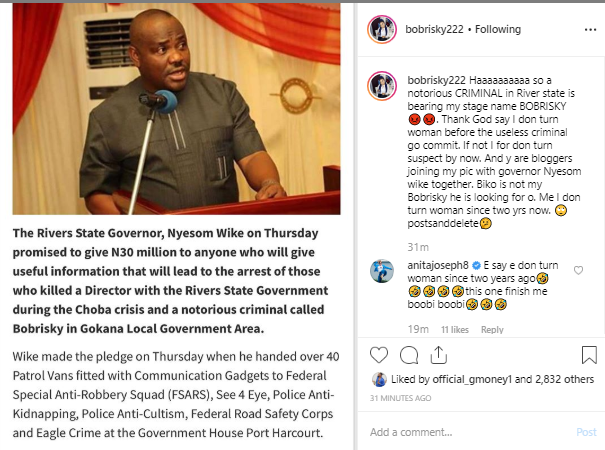Click the verified badge next to anitajoseph8
The image size is (605, 450).
click(476, 266)
